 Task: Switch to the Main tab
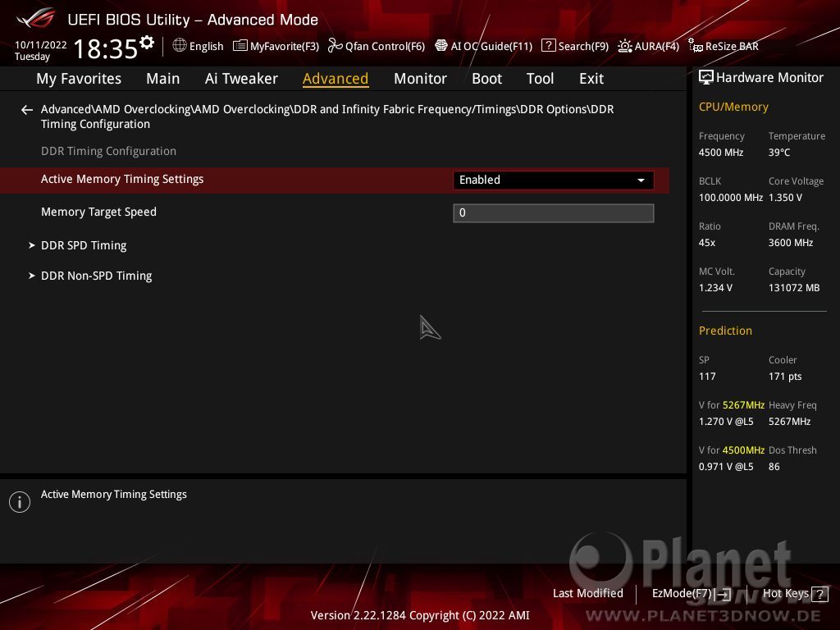(x=163, y=79)
